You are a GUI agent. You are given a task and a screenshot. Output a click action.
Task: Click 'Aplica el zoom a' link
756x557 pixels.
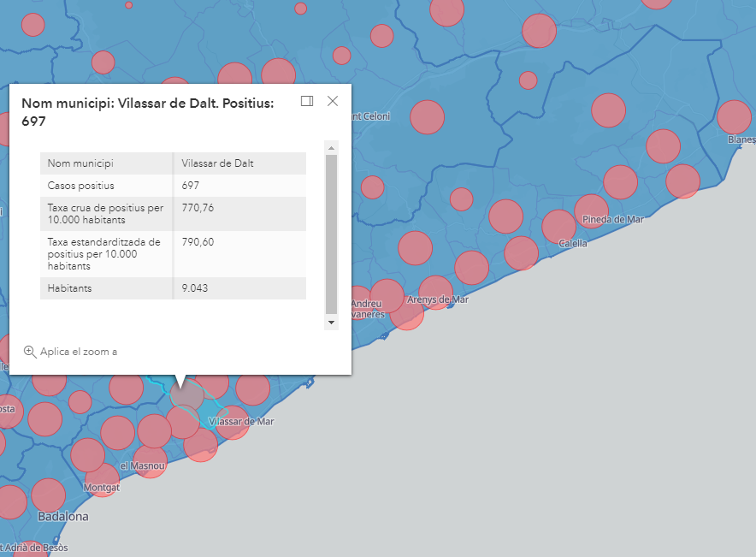(79, 352)
